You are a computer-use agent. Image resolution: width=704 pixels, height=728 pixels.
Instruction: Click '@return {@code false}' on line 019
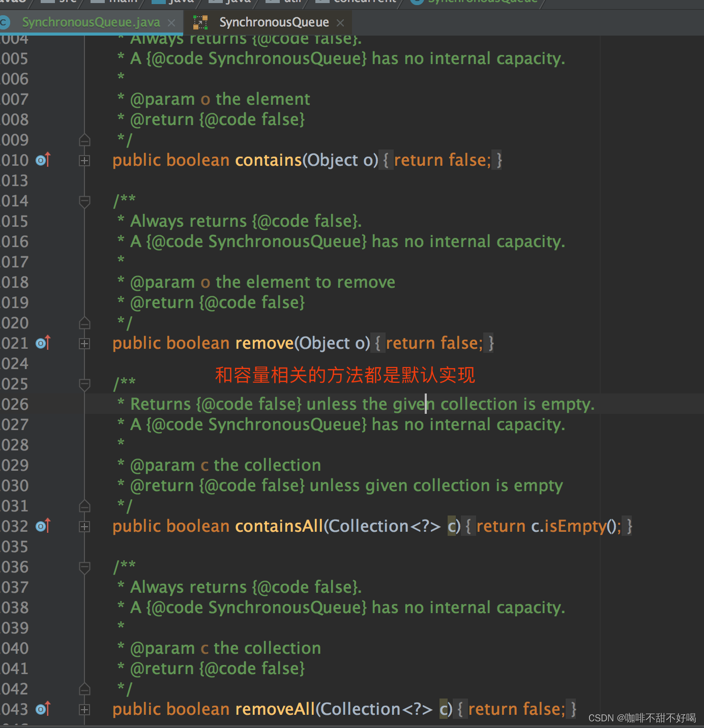pos(217,302)
